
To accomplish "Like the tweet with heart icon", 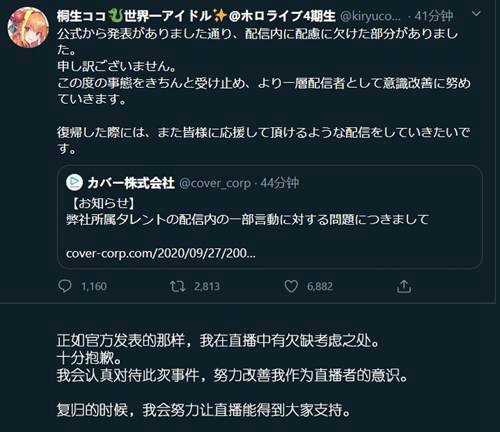I will 291,286.
